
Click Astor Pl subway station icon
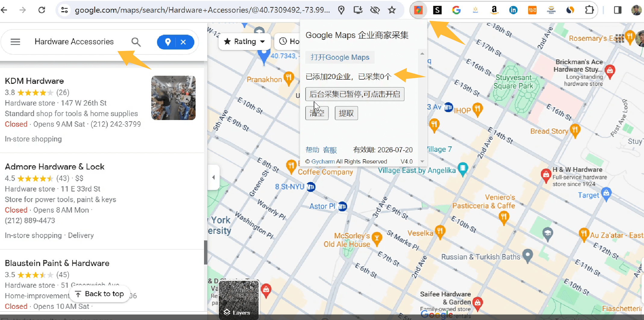342,206
